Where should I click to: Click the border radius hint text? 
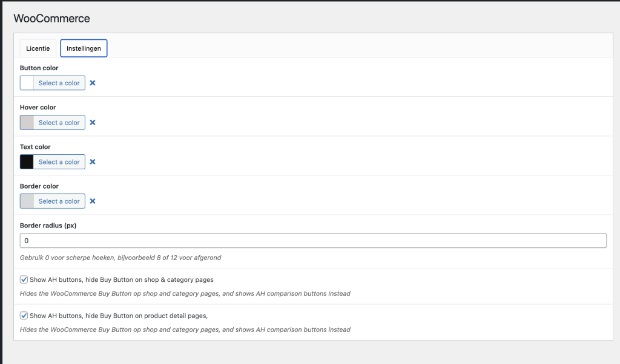click(x=120, y=258)
